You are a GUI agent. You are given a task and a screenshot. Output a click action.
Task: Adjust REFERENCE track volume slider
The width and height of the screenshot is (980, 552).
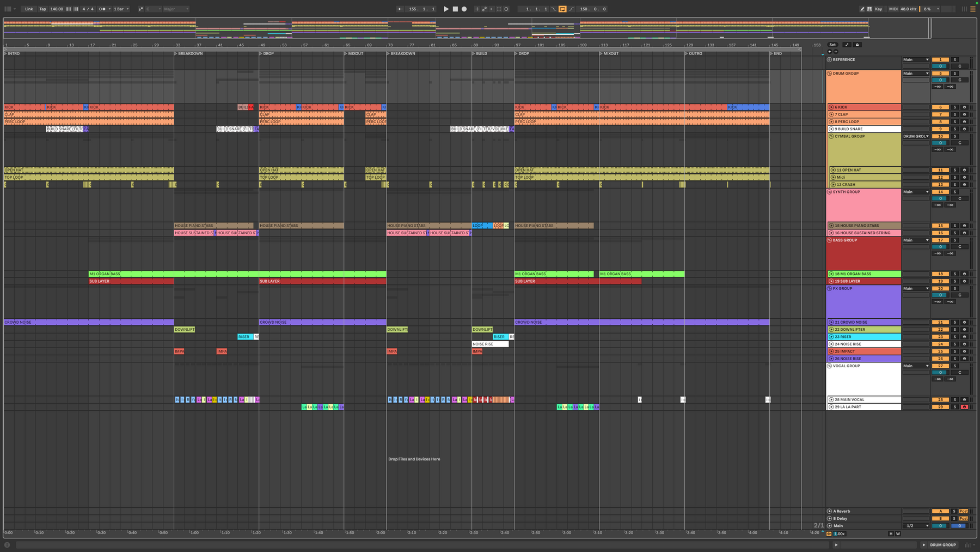940,66
